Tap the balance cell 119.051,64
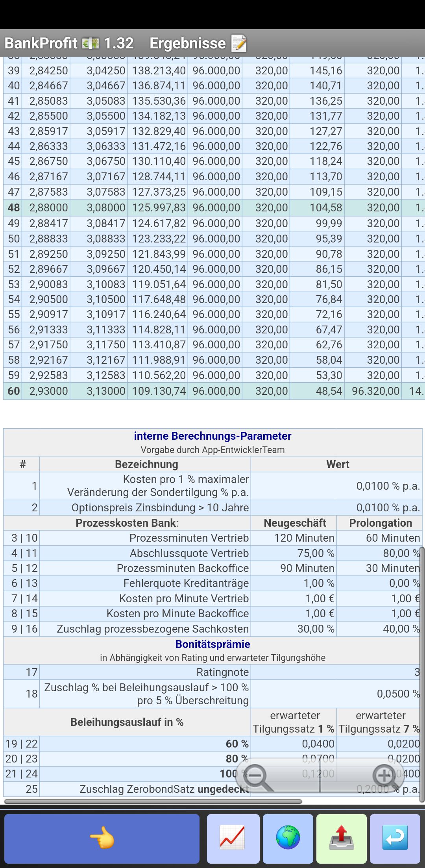Image resolution: width=425 pixels, height=868 pixels. pyautogui.click(x=159, y=284)
